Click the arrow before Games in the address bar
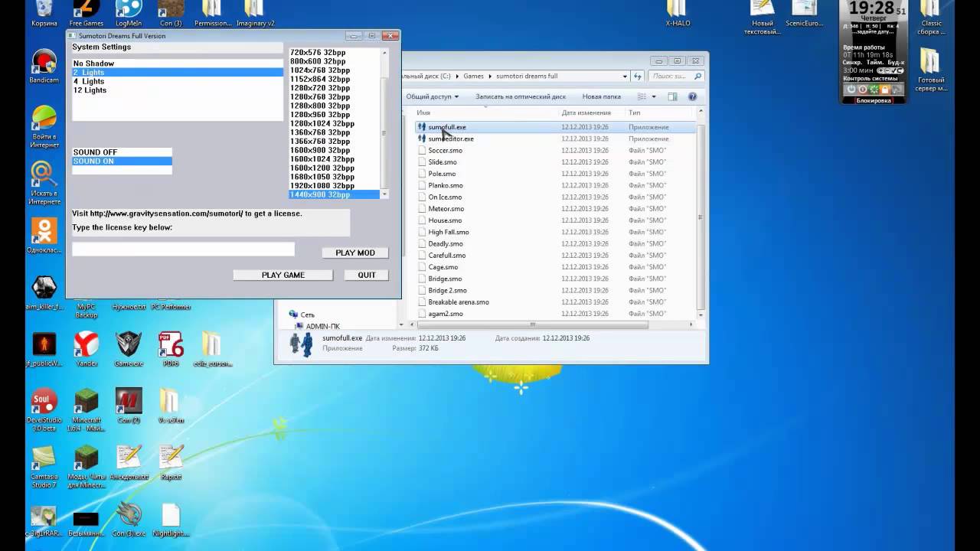980x551 pixels. tap(459, 77)
